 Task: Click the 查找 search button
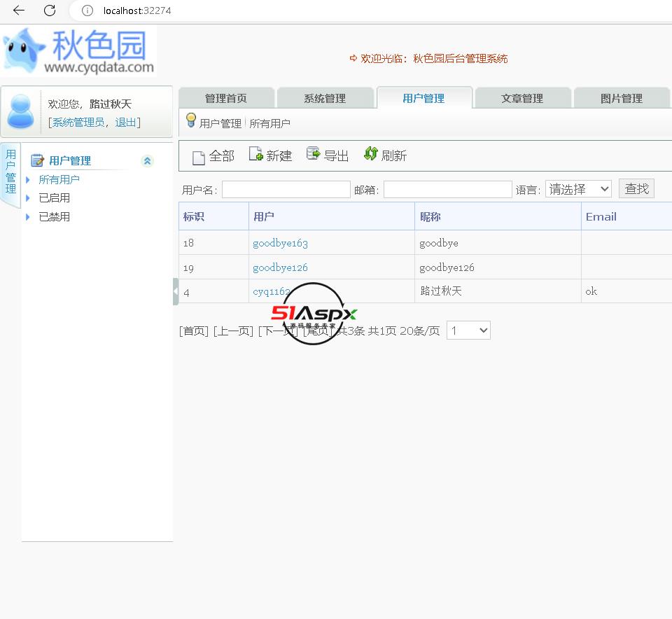click(636, 188)
